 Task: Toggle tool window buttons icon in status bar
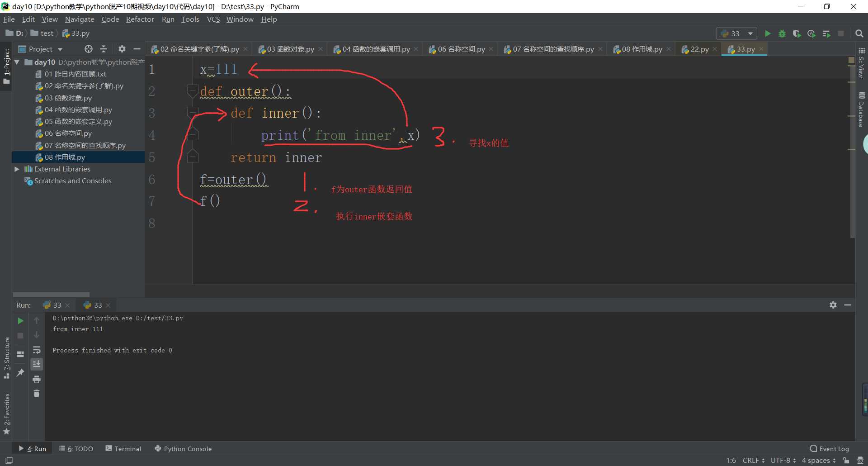click(9, 461)
